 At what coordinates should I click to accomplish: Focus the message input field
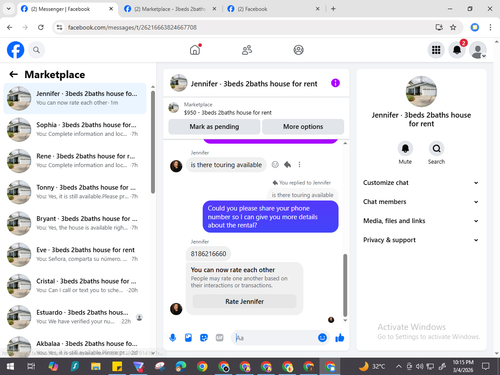[275, 338]
